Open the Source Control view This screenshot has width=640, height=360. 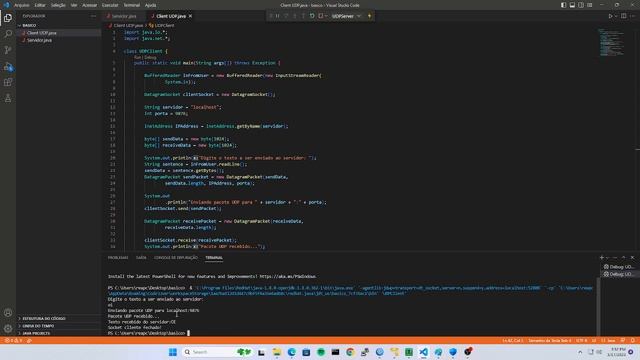pyautogui.click(x=8, y=50)
